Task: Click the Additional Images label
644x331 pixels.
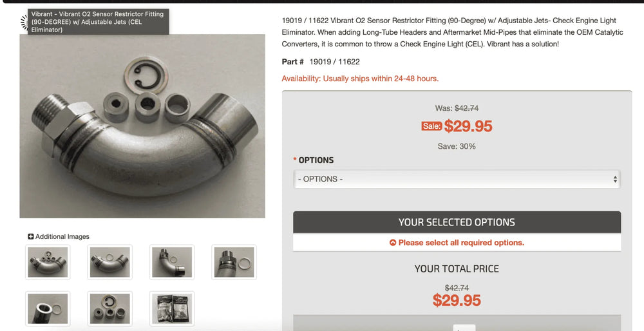Action: [62, 236]
